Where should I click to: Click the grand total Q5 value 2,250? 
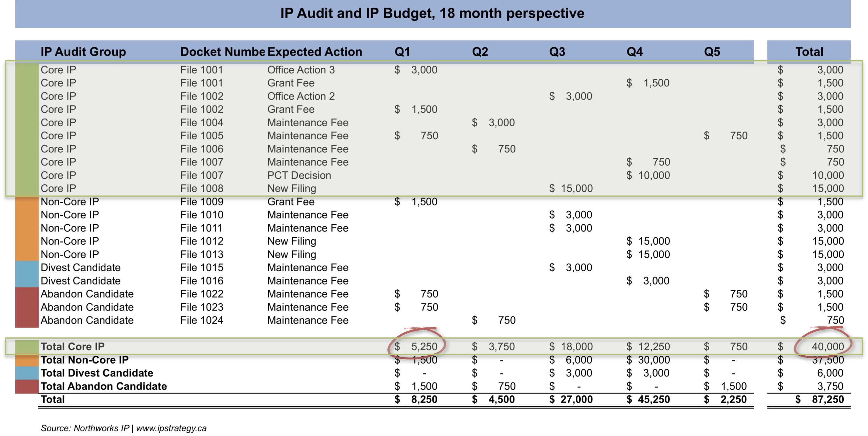[734, 399]
